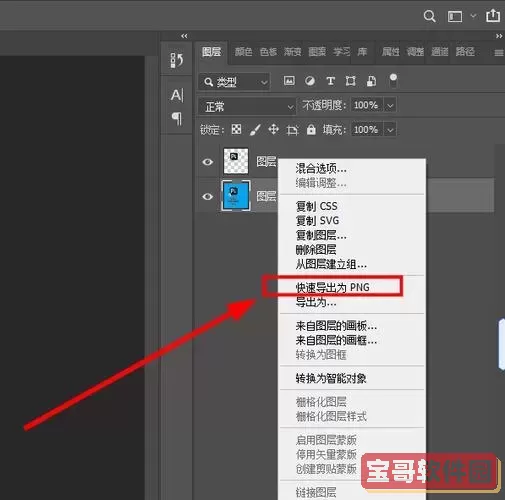Screen dimensions: 505x500
Task: Switch to the 通道 tab
Action: [440, 52]
